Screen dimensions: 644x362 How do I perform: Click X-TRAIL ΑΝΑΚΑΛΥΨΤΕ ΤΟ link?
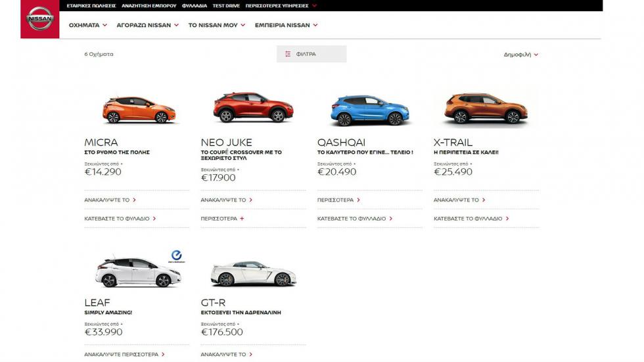click(459, 200)
